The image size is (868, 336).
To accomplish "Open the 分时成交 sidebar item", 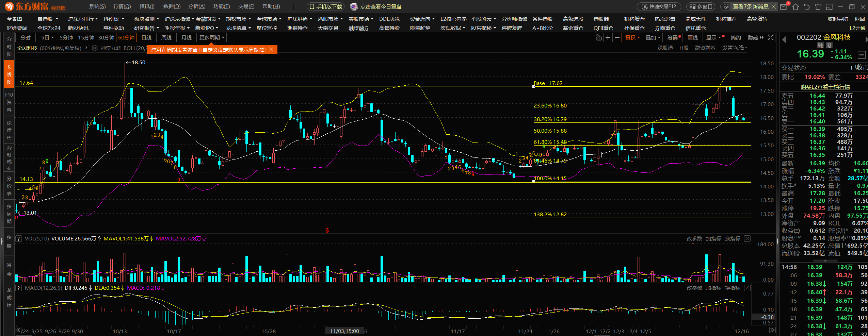I will click(x=9, y=159).
